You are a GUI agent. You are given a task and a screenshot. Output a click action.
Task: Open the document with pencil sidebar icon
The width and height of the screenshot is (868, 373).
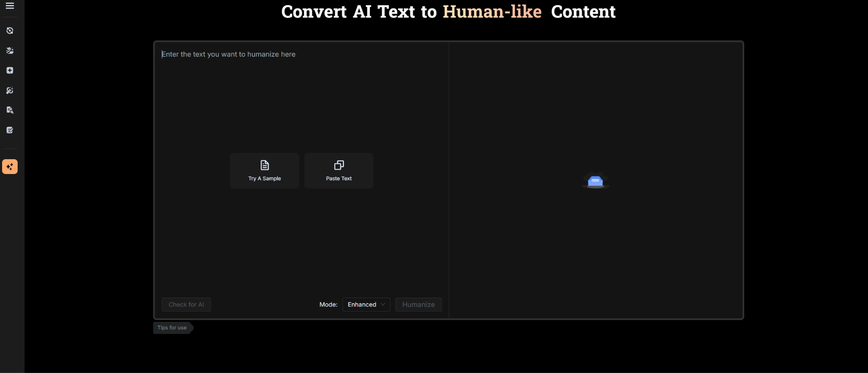point(10,130)
